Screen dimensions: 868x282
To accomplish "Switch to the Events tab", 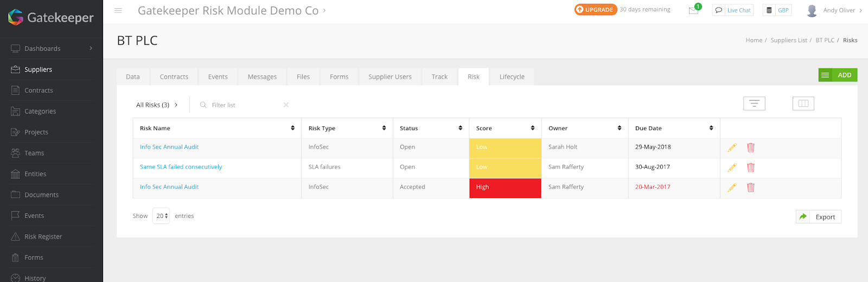I will click(218, 76).
